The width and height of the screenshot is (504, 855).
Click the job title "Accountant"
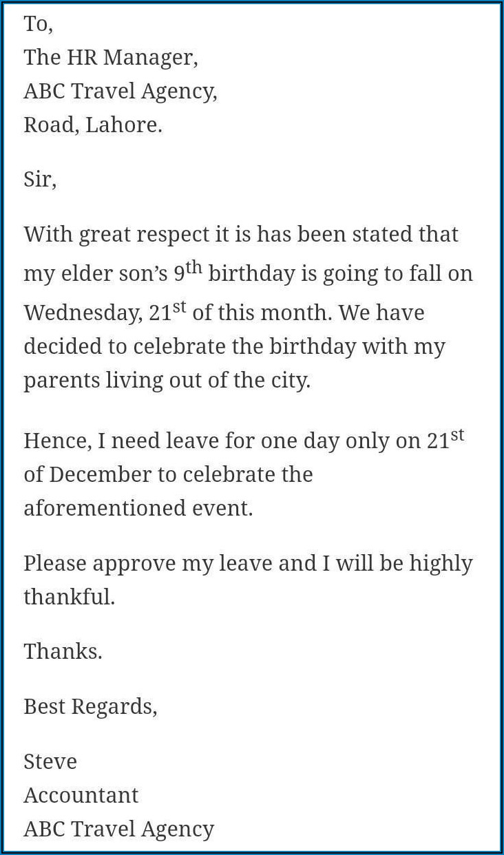[x=81, y=795]
